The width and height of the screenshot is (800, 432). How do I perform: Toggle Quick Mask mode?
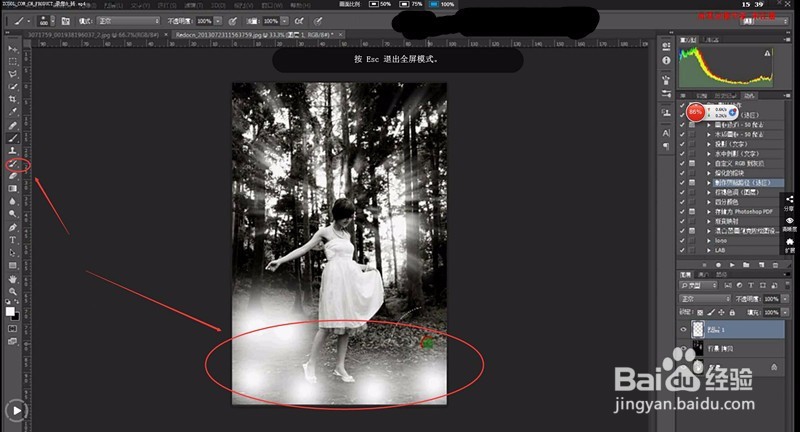[x=13, y=329]
